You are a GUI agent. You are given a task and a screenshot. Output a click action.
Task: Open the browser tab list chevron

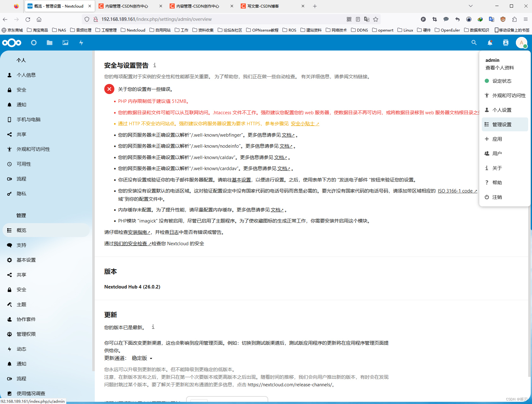(x=470, y=6)
